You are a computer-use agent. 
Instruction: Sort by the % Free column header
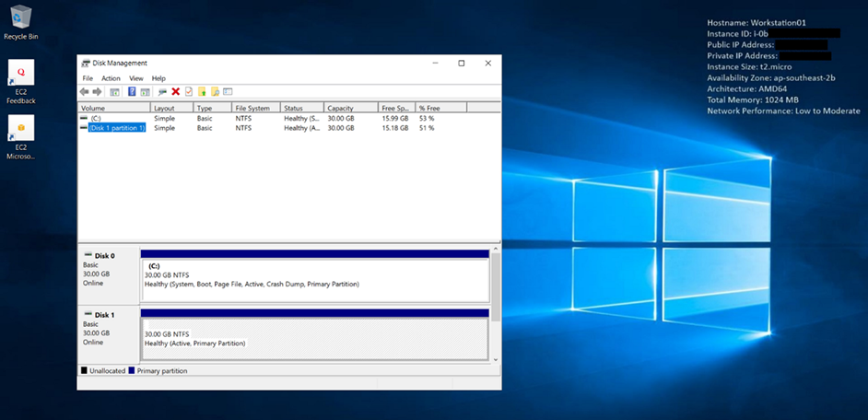tap(441, 108)
